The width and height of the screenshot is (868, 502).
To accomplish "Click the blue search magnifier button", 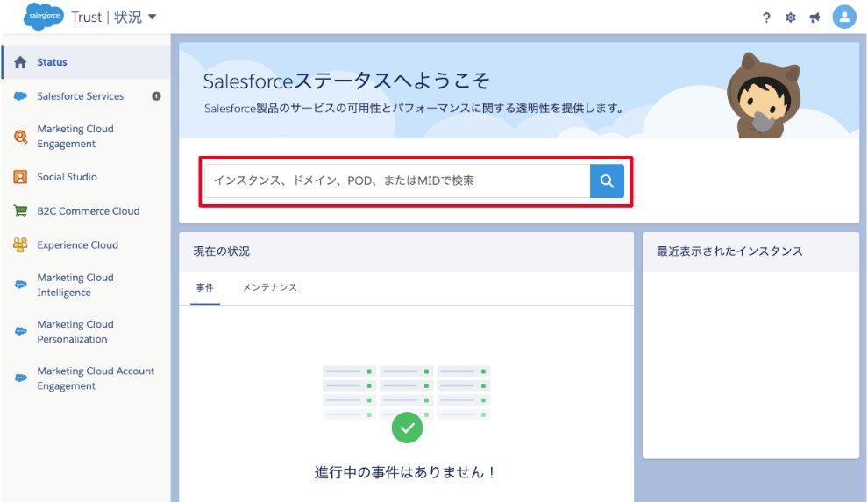I will pyautogui.click(x=608, y=180).
